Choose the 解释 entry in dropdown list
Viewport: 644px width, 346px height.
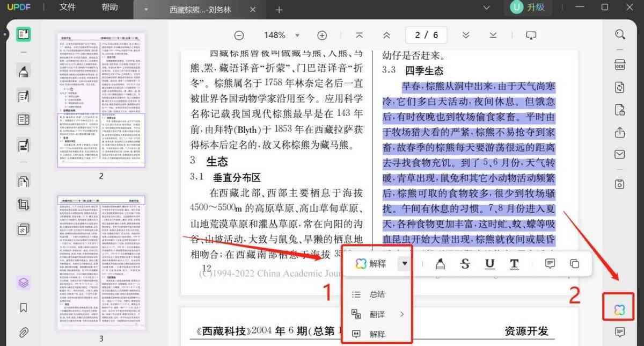[377, 334]
